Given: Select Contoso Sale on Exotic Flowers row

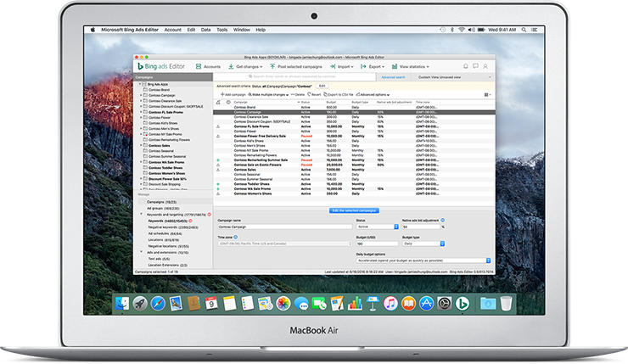Looking at the screenshot, I should pos(354,165).
